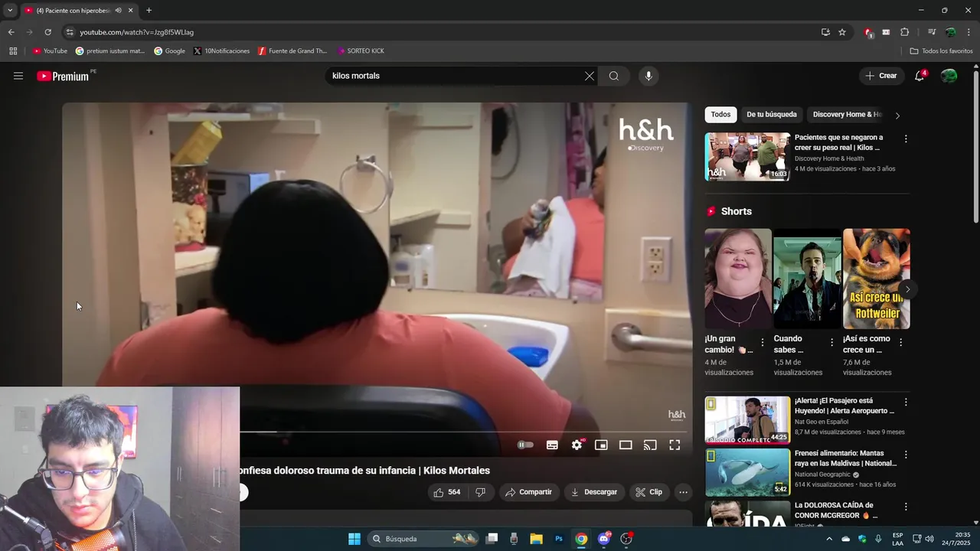The image size is (980, 551).
Task: Bookmark this page with star icon
Action: [x=842, y=32]
